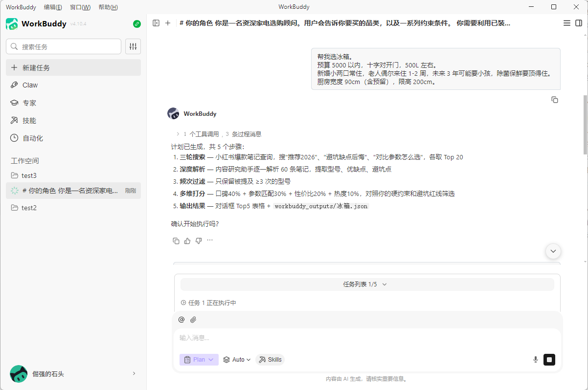Stop the running task with stop button
This screenshot has width=588, height=390.
pos(549,360)
